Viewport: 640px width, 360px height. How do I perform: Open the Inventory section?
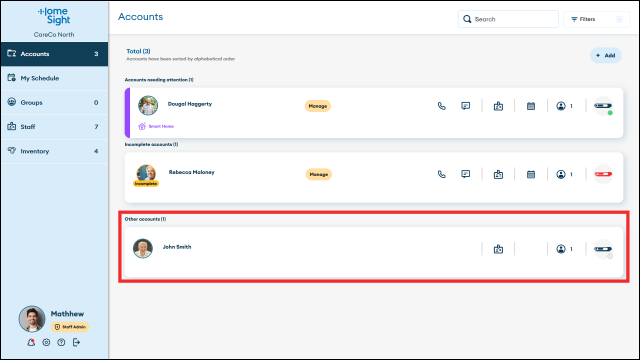(x=54, y=151)
